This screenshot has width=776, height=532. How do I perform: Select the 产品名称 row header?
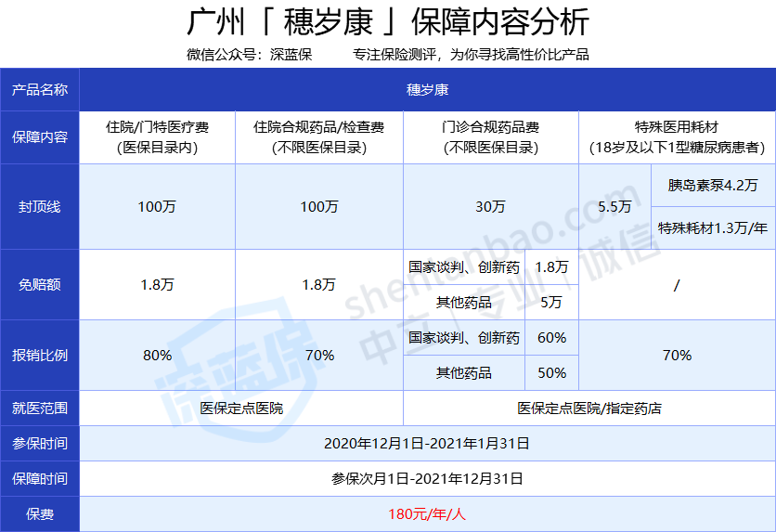point(40,89)
